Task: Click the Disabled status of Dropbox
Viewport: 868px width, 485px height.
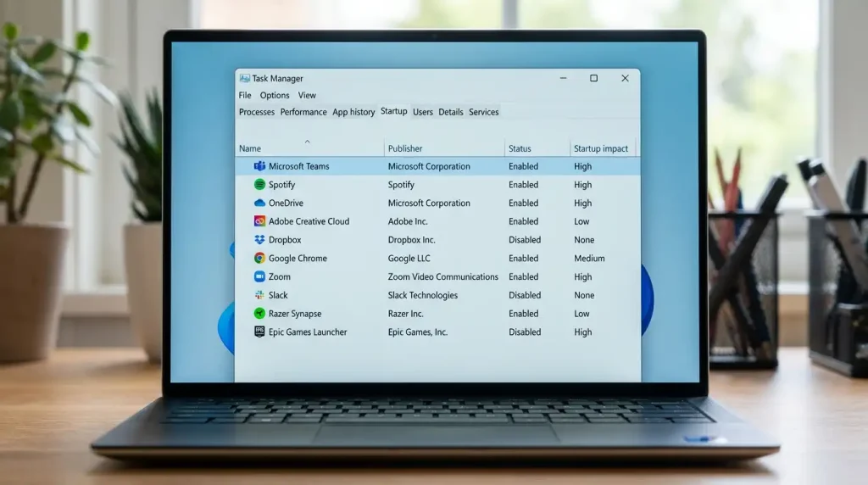Action: (525, 240)
